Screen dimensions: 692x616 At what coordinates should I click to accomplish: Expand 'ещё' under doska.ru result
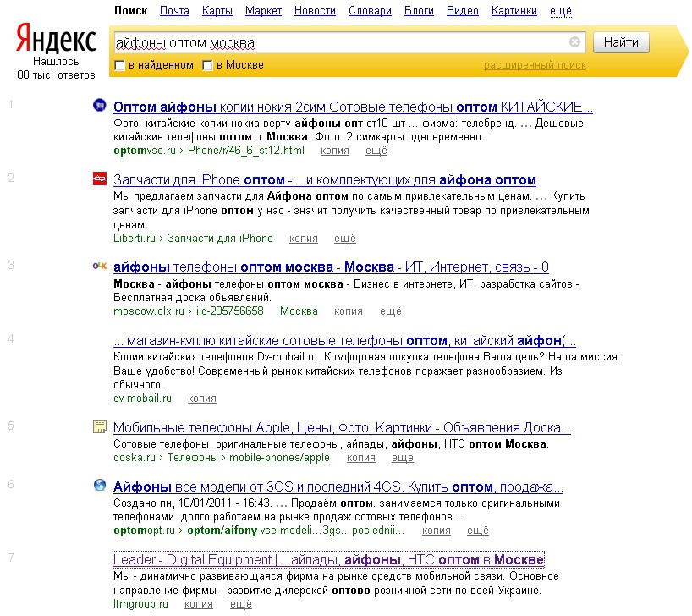tap(403, 458)
